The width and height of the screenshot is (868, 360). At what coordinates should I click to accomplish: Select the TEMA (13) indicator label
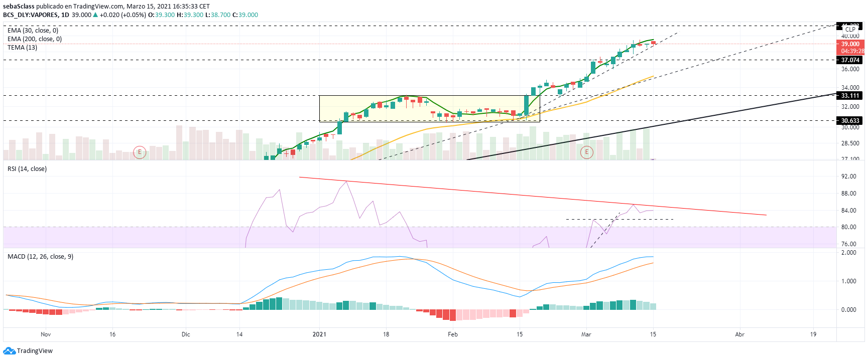coord(22,48)
